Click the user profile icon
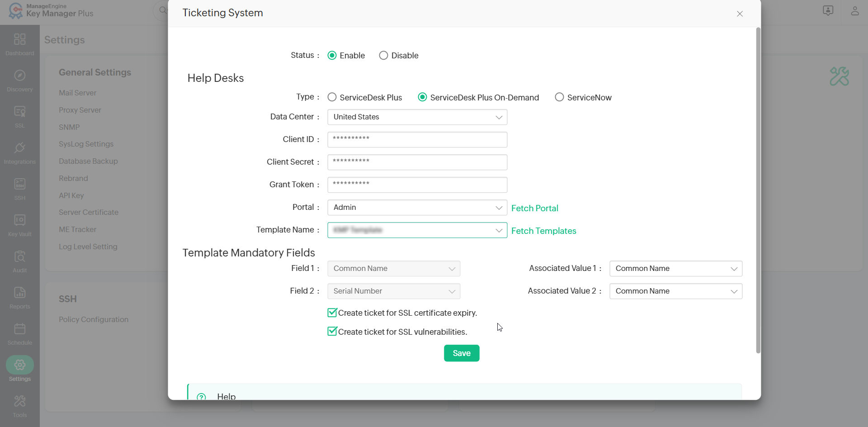Viewport: 868px width, 427px height. click(x=854, y=11)
